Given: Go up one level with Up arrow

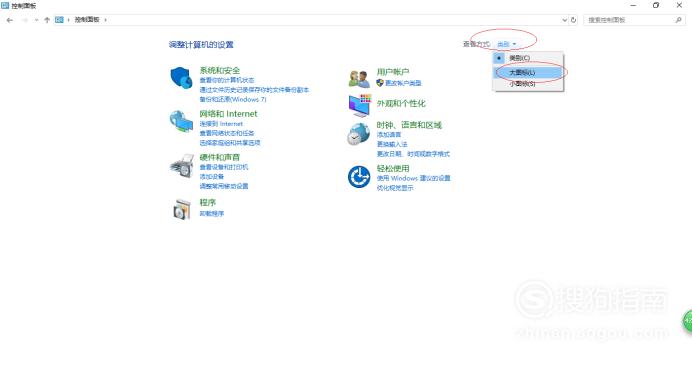Looking at the screenshot, I should pyautogui.click(x=47, y=20).
